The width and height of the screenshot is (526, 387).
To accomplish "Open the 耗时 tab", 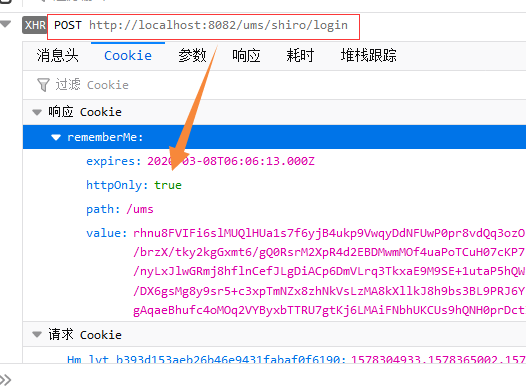I will click(x=300, y=56).
